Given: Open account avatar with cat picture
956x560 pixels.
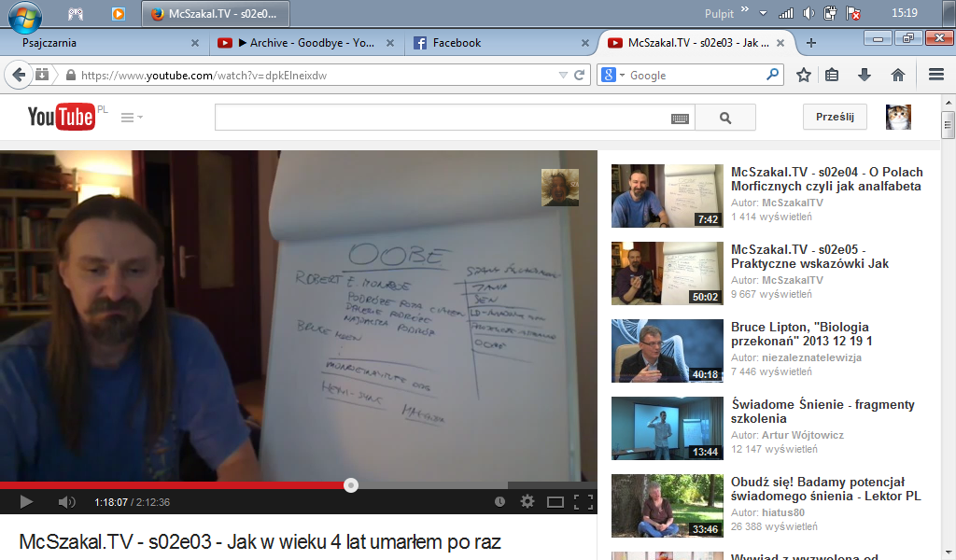Looking at the screenshot, I should 898,117.
